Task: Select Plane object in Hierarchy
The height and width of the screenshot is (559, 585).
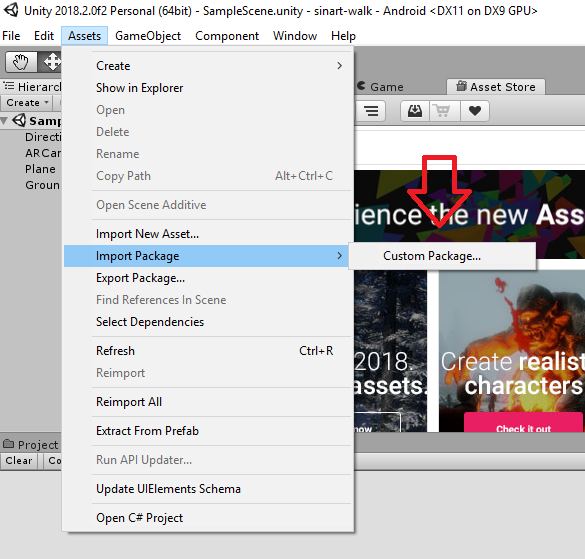Action: [40, 169]
